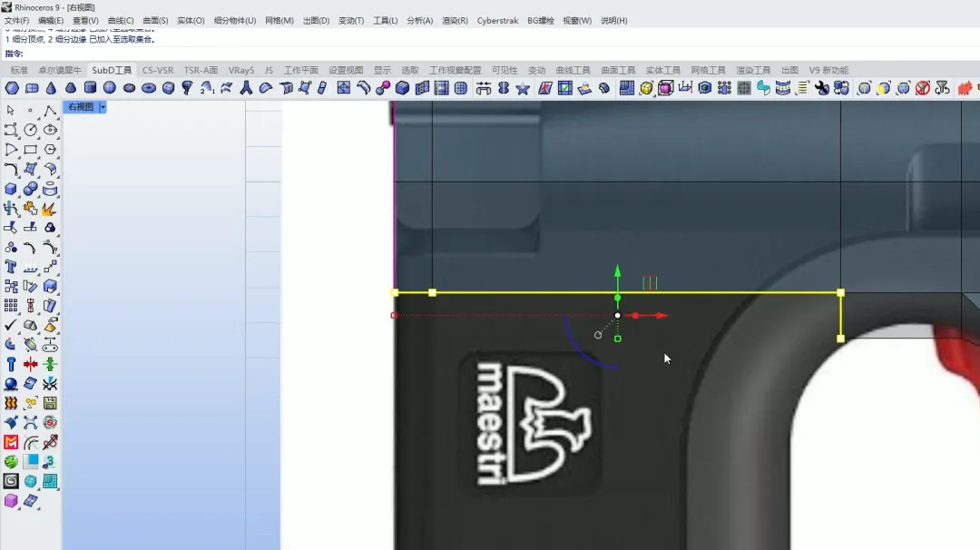
Task: Click the red cat icon in toolbar
Action: (x=965, y=88)
